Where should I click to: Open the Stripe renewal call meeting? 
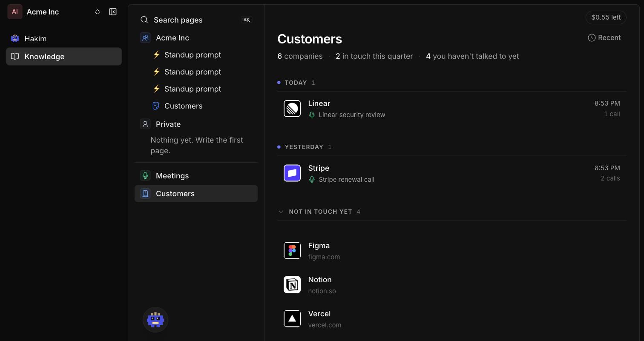click(x=346, y=180)
